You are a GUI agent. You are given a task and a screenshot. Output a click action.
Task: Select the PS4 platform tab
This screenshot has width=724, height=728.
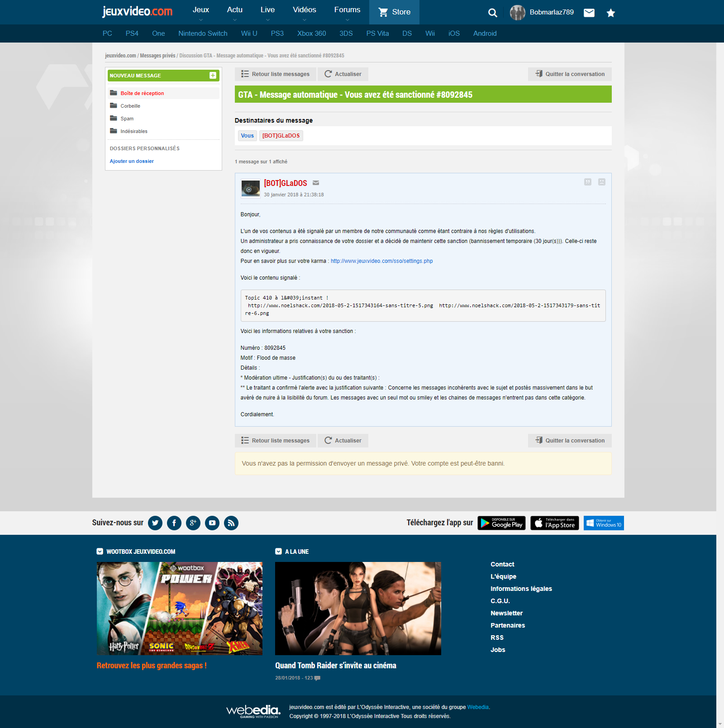click(x=132, y=33)
